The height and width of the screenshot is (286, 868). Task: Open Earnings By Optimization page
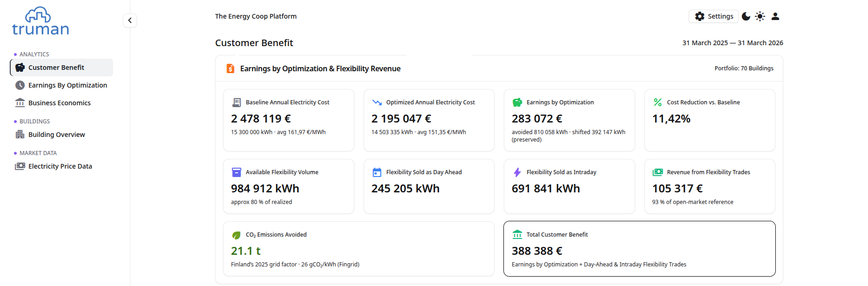pos(61,85)
